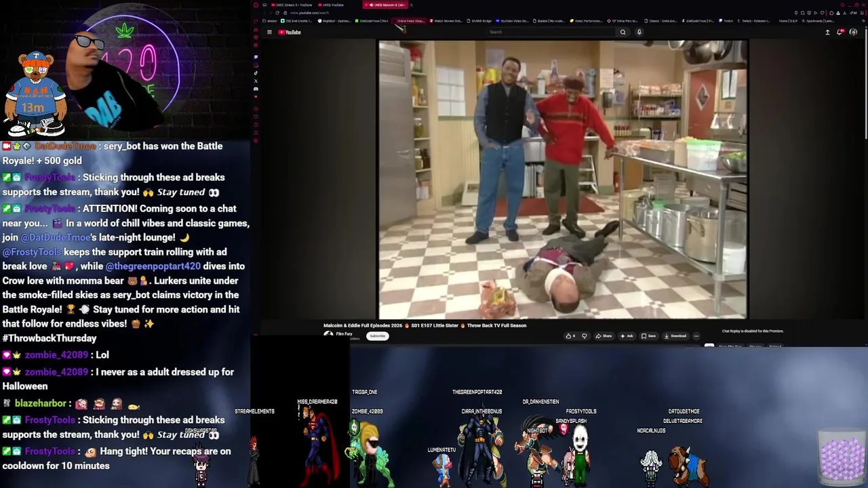
Task: Open the Watch Movies Online bookmark
Action: point(446,21)
